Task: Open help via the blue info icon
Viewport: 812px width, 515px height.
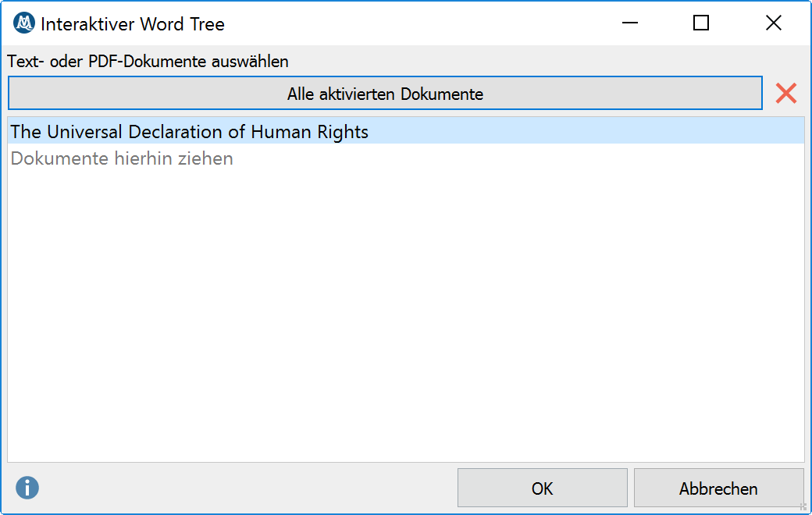Action: 27,488
